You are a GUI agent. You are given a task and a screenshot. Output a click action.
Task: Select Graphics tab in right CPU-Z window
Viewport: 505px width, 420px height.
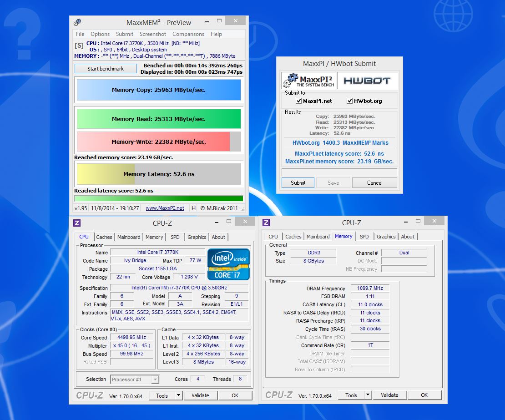[386, 237]
